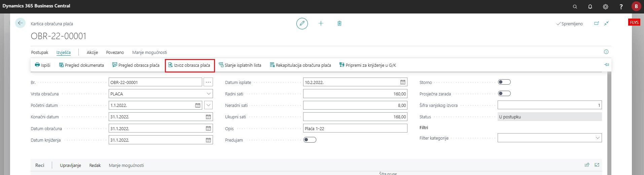Open Redak menu in Reci
Viewport: 644px width, 175px height.
tap(95, 165)
